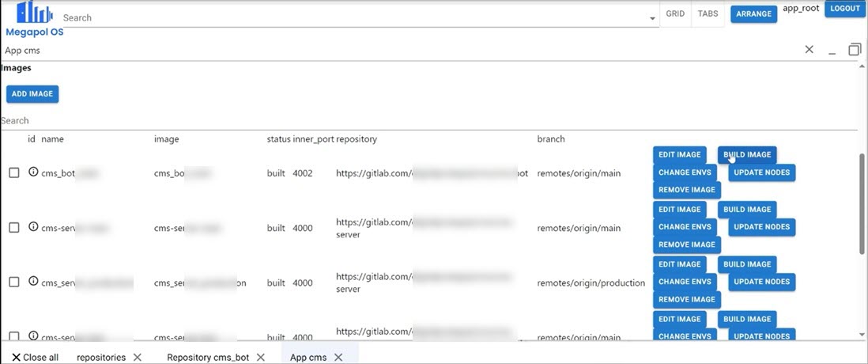Viewport: 868px width, 364px height.
Task: Close the Repository cms_bot tab X icon
Action: (x=265, y=358)
